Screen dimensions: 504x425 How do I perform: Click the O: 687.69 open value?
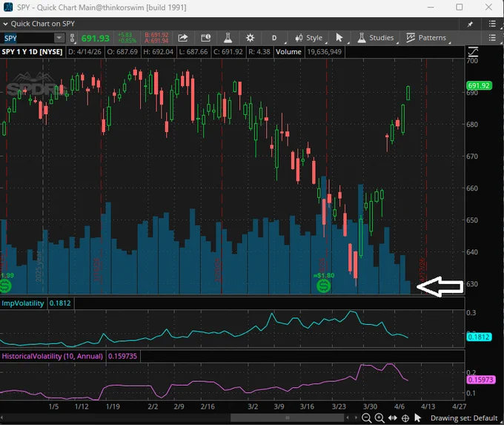[x=122, y=52]
